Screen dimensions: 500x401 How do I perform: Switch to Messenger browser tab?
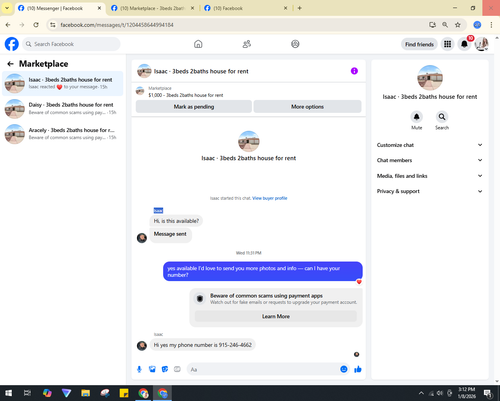click(x=55, y=8)
